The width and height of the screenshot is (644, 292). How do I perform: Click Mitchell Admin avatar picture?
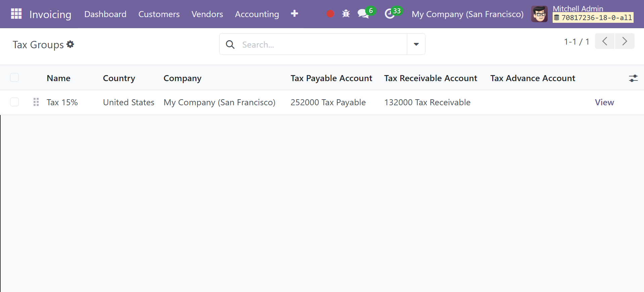pos(539,14)
